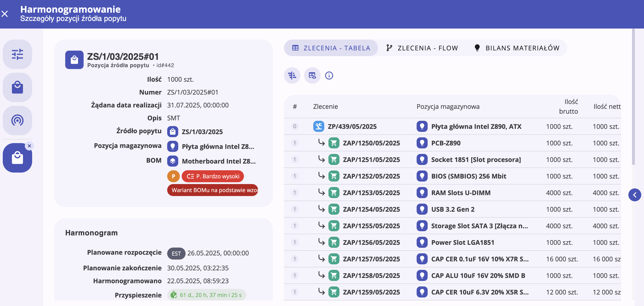Click the RAM Slots U-DIMM item icon

[x=422, y=193]
